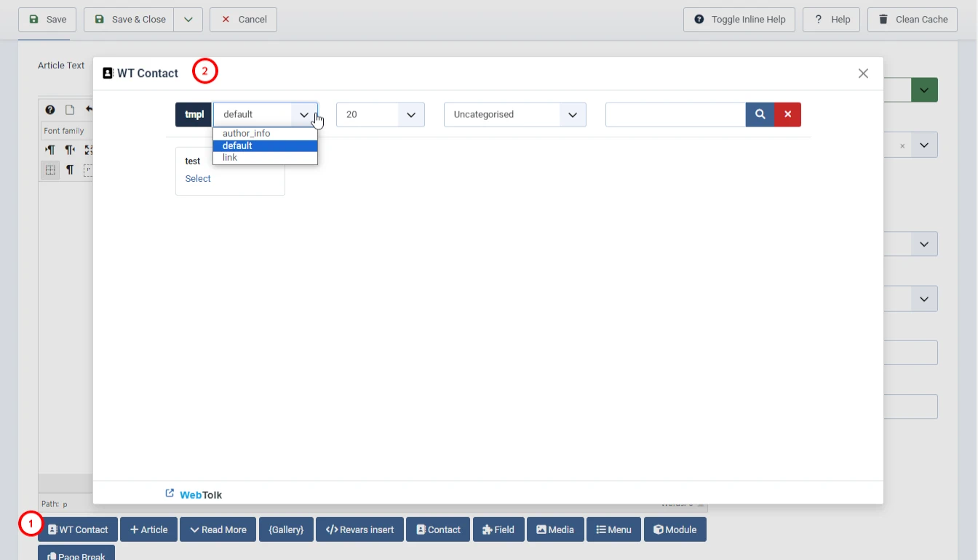Screen dimensions: 978x560
Task: Click the Clean Cache button
Action: 913,20
